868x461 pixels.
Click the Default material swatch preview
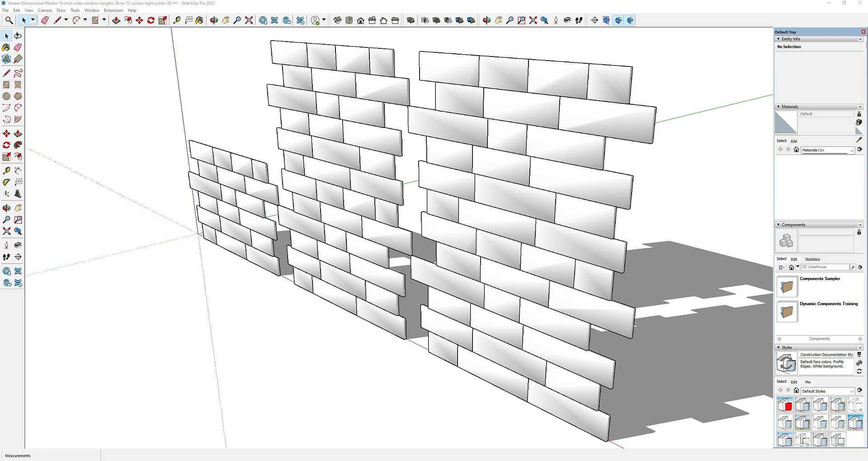786,122
